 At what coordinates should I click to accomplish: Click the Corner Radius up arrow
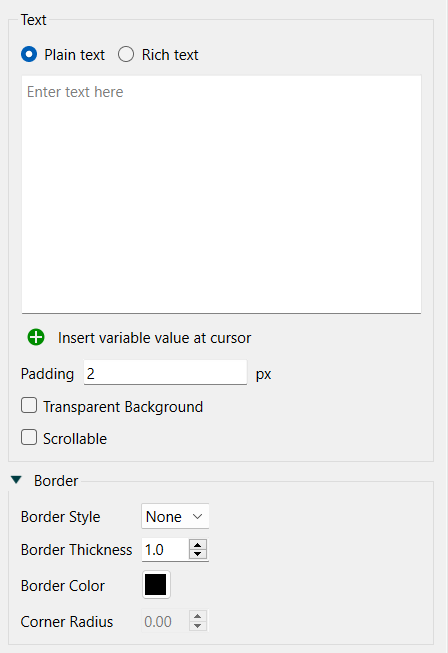click(198, 616)
